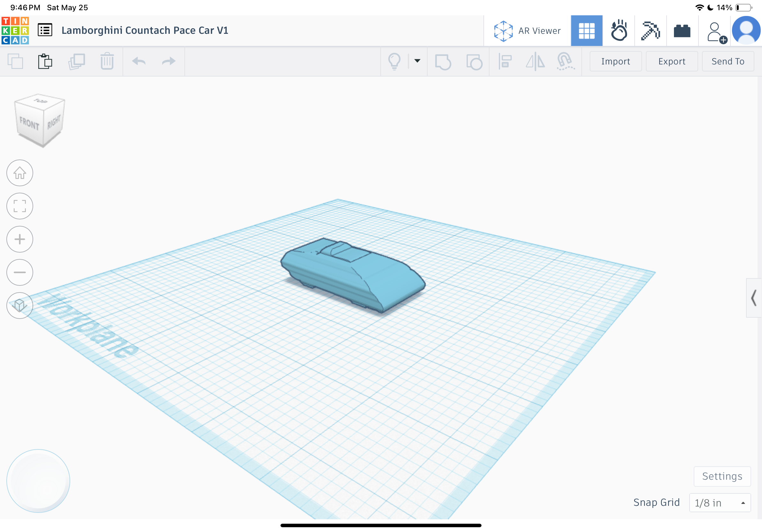Open the user profile avatar

coord(746,31)
